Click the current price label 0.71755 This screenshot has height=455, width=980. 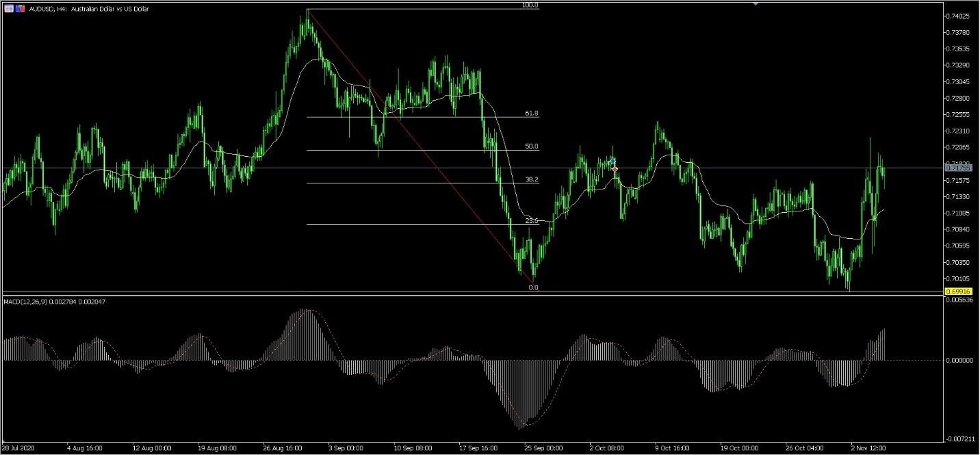957,168
